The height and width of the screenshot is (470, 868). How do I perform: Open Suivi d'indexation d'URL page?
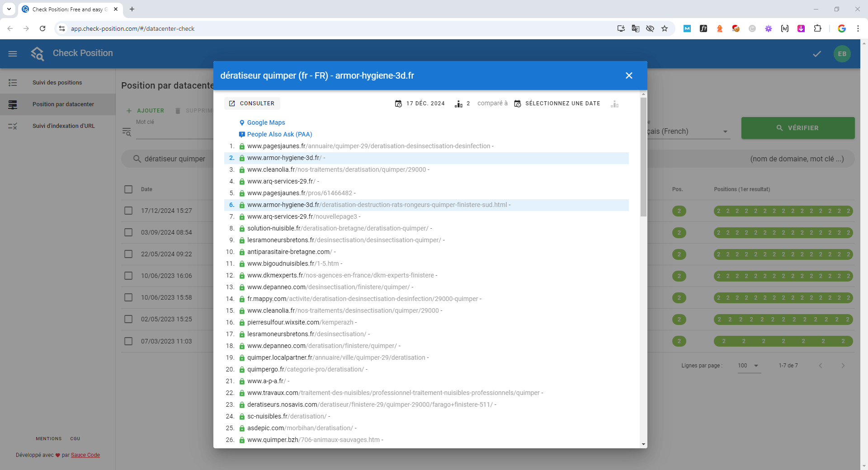click(x=57, y=126)
